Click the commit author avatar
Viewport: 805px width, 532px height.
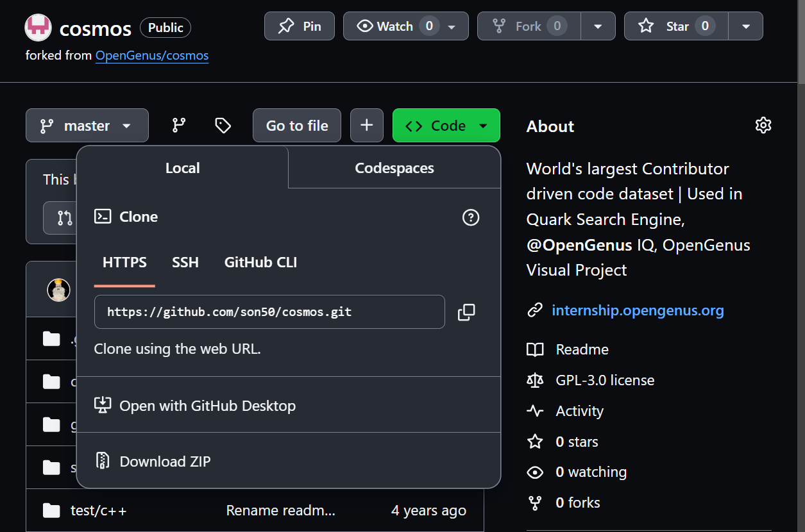click(58, 290)
